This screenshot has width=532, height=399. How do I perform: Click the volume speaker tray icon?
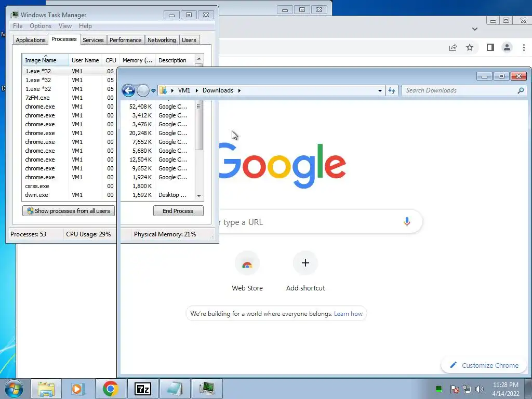pyautogui.click(x=479, y=389)
